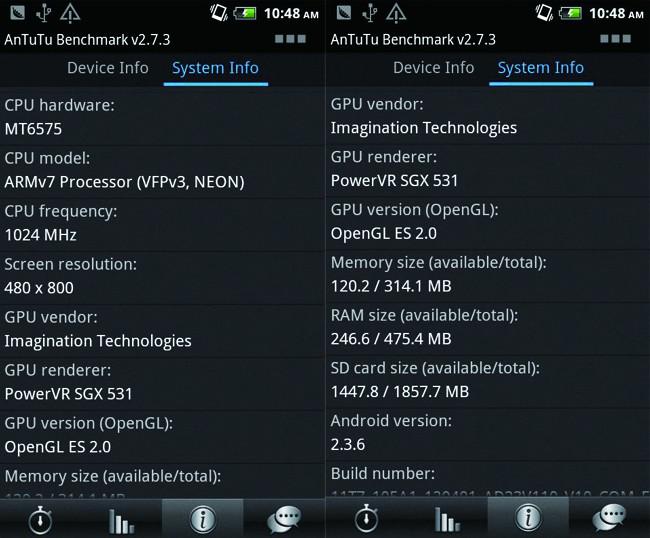The height and width of the screenshot is (538, 650).
Task: Tap PowerVR SGX 531 value in left screenshot
Action: (68, 394)
